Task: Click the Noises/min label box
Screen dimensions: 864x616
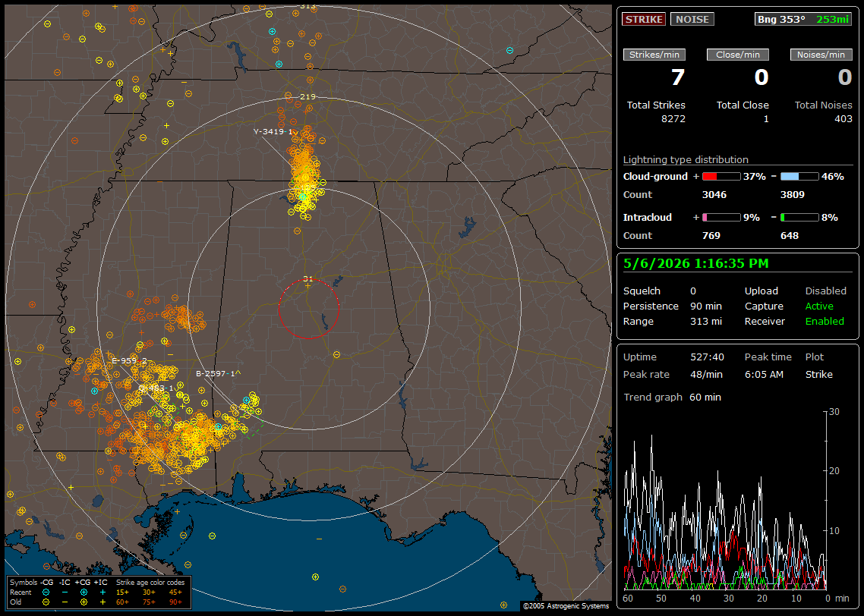Action: pyautogui.click(x=821, y=55)
